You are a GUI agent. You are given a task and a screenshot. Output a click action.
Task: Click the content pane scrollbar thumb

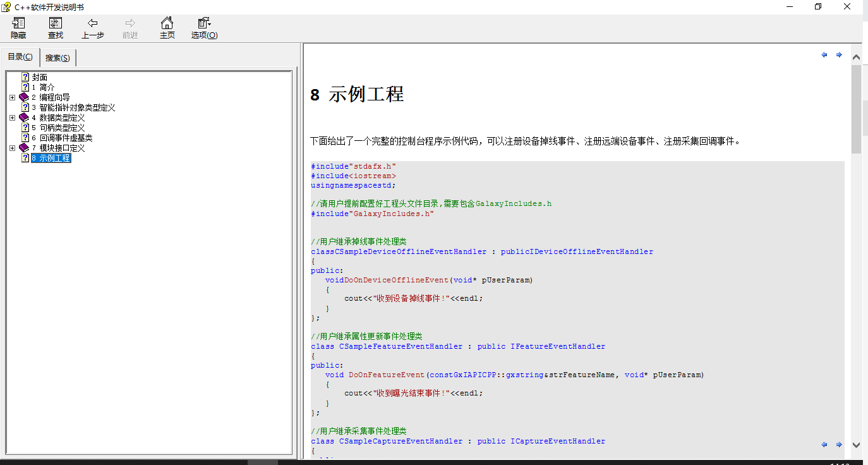coord(856,109)
